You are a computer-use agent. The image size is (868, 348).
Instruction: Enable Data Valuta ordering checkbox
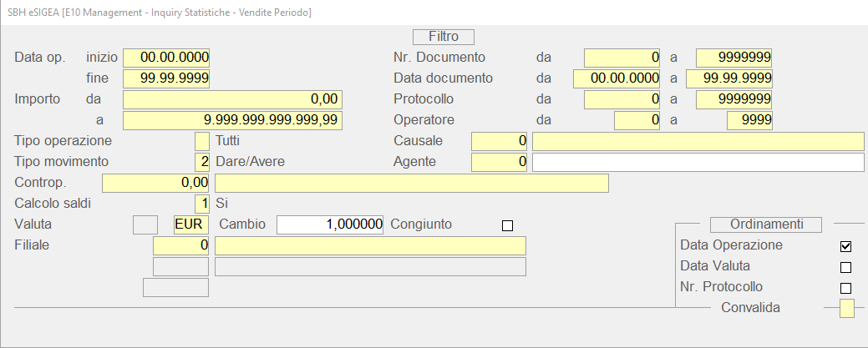pyautogui.click(x=845, y=267)
